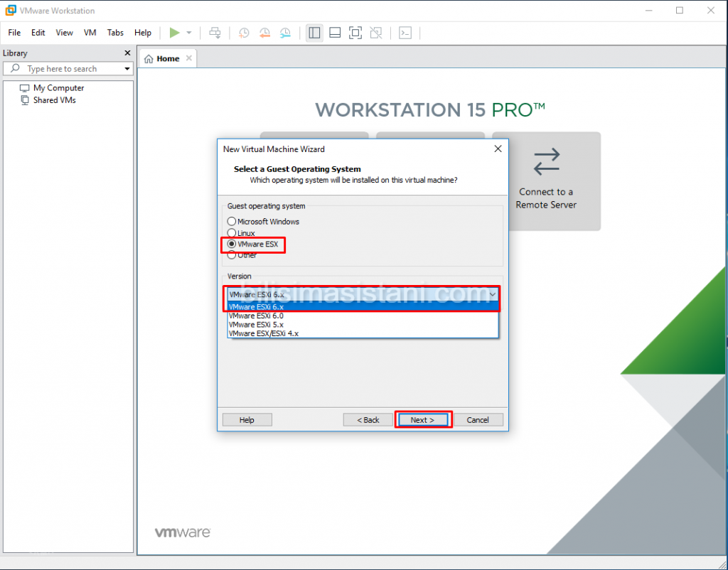Image resolution: width=728 pixels, height=570 pixels.
Task: Choose VMware ESXi 6.0 option
Action: (363, 316)
